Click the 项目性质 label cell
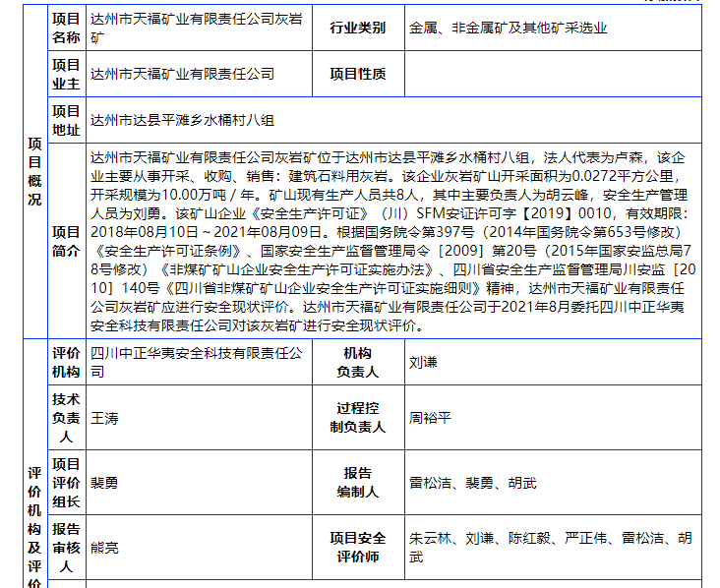 357,74
